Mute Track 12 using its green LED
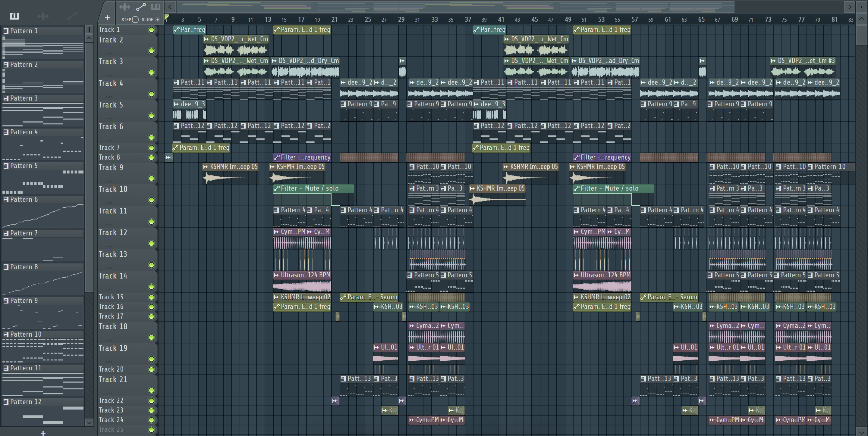The height and width of the screenshot is (436, 868). (152, 243)
